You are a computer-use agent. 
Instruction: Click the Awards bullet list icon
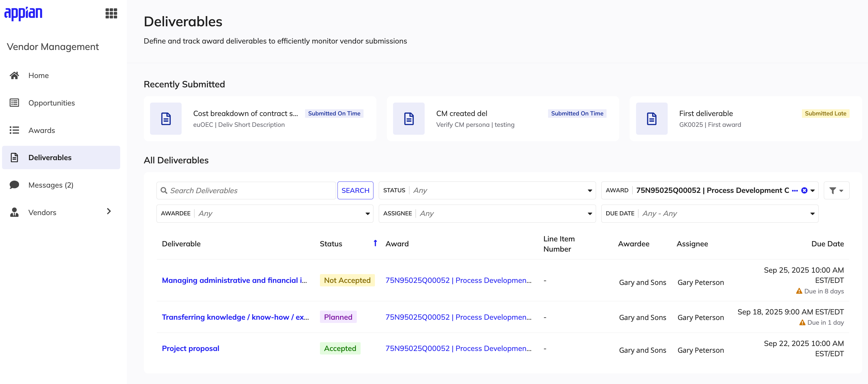14,130
